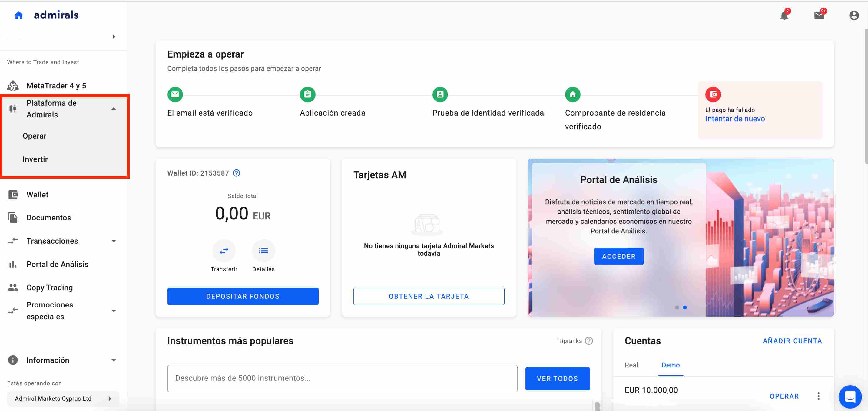Select the second banner slide dot
Viewport: 868px width, 411px height.
click(685, 307)
